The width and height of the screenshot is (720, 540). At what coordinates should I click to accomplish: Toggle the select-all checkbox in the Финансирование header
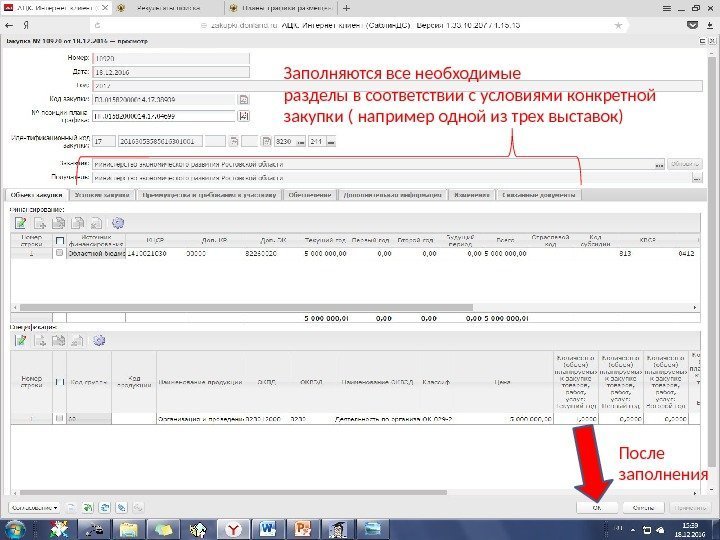point(59,240)
